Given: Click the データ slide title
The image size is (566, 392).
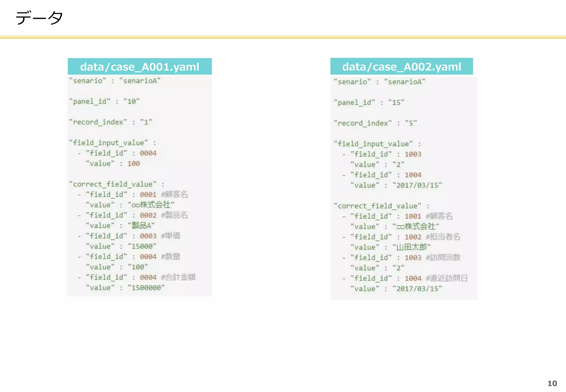Looking at the screenshot, I should tap(39, 18).
